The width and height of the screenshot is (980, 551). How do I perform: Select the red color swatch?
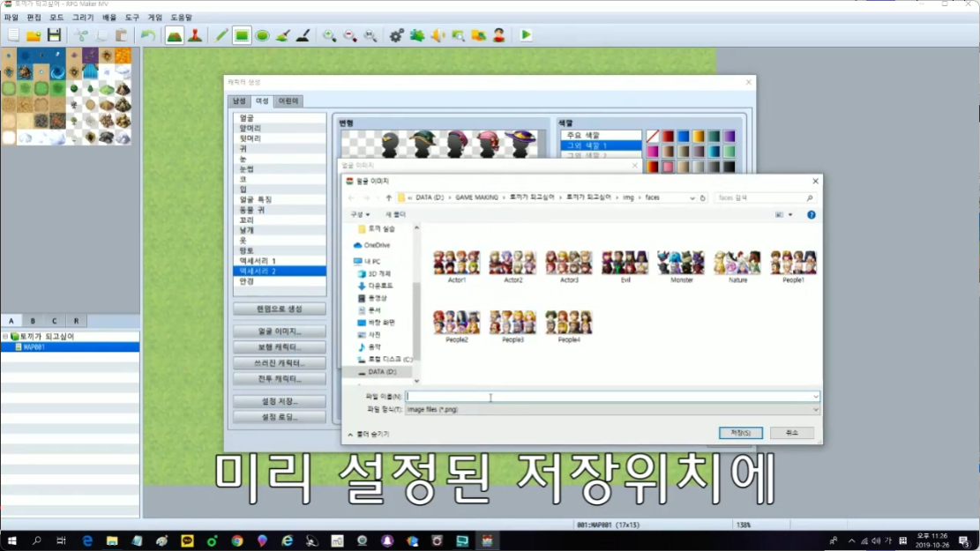[668, 136]
